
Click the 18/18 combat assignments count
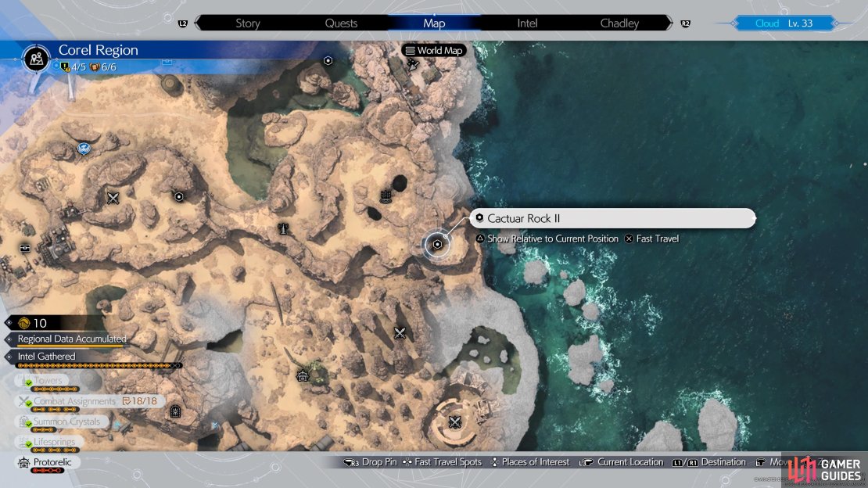click(139, 401)
